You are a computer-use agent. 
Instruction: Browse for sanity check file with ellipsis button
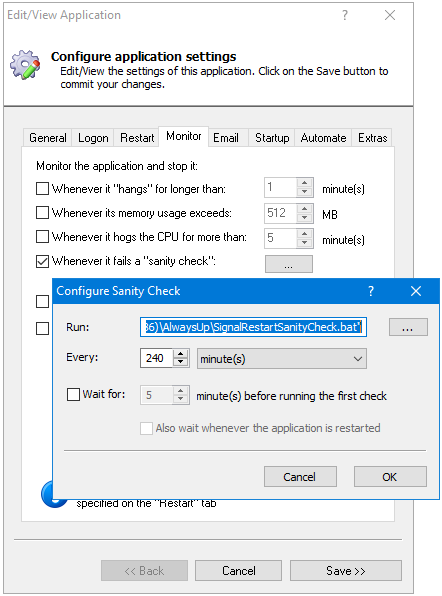408,327
